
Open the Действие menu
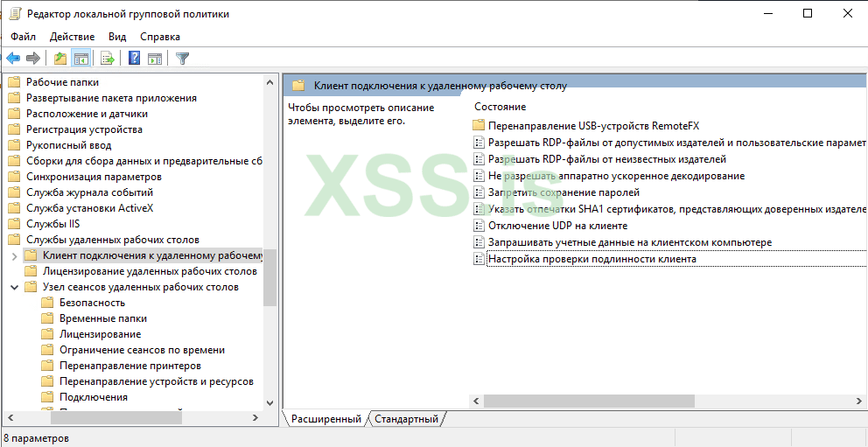point(72,37)
